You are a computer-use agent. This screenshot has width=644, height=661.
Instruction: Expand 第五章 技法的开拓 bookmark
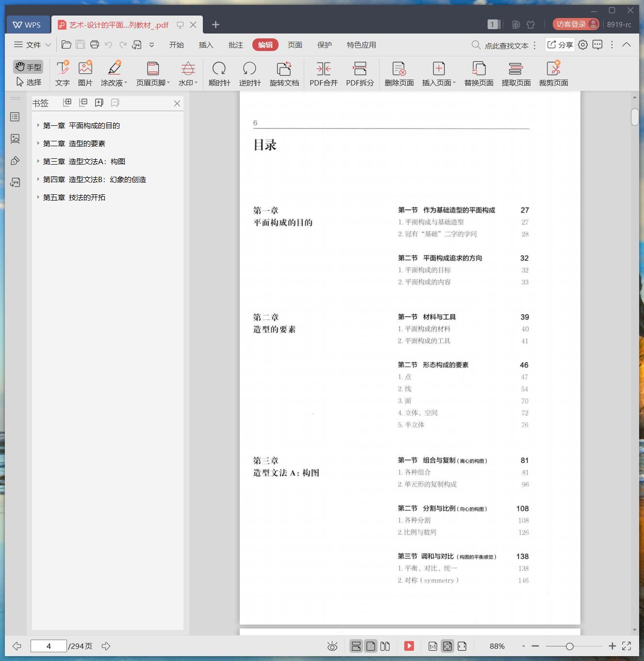pyautogui.click(x=38, y=197)
